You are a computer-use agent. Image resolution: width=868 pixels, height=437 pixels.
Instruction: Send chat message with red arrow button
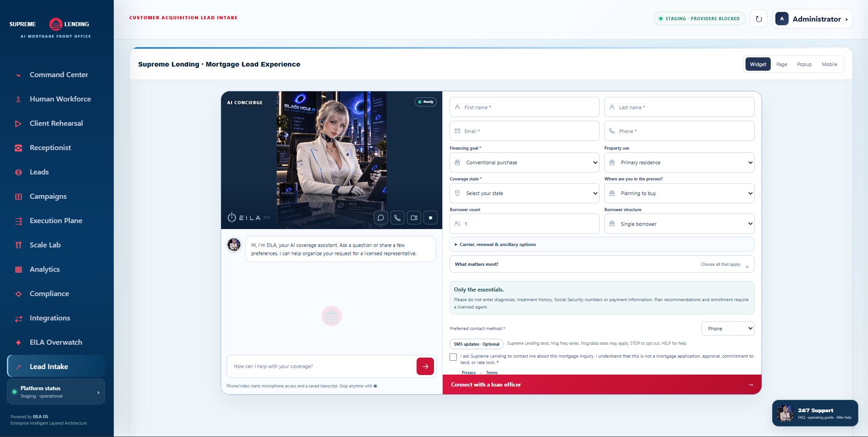pyautogui.click(x=425, y=366)
